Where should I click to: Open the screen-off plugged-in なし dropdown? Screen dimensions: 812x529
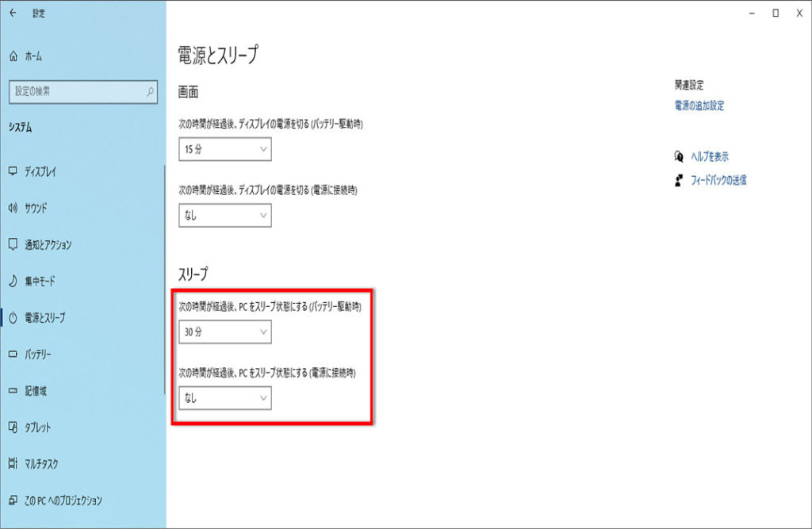coord(225,215)
